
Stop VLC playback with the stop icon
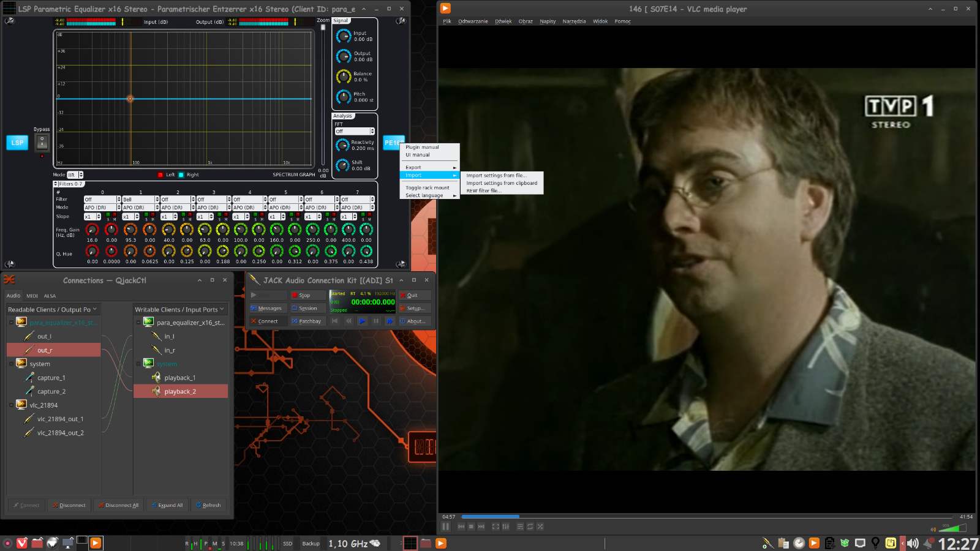click(471, 527)
